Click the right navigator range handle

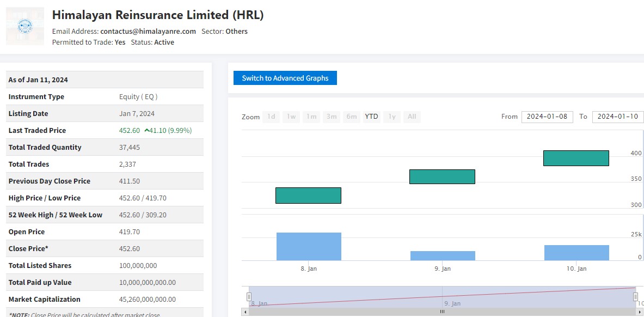(x=635, y=297)
